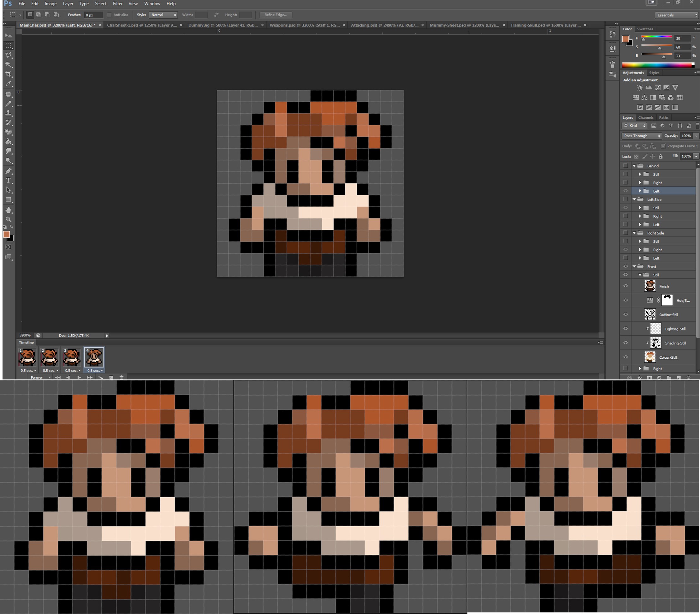Click the foreground color swatch in toolbar
Image resolution: width=700 pixels, height=614 pixels.
point(6,234)
